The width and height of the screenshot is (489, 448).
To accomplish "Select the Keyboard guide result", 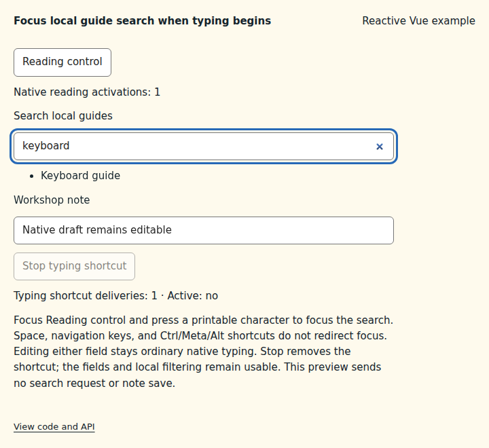I will pos(80,176).
